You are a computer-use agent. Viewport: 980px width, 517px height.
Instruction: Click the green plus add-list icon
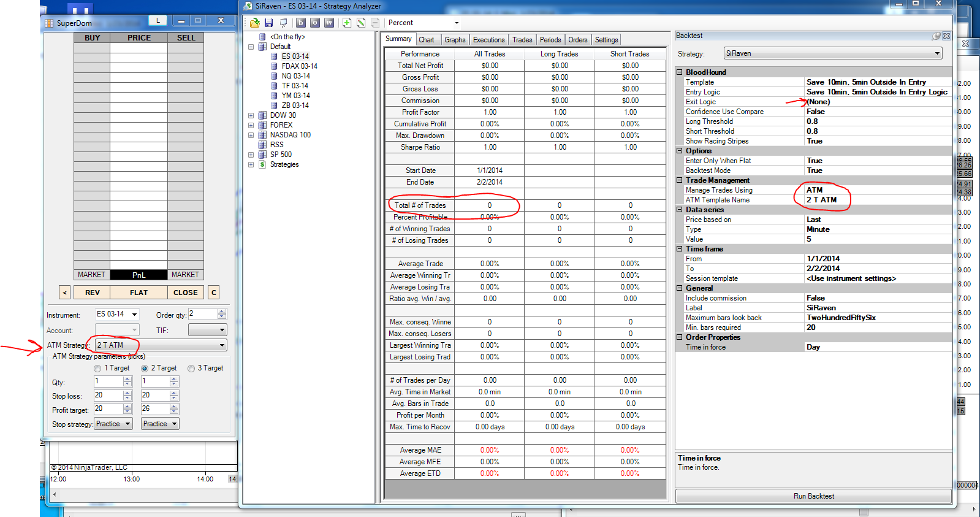347,23
